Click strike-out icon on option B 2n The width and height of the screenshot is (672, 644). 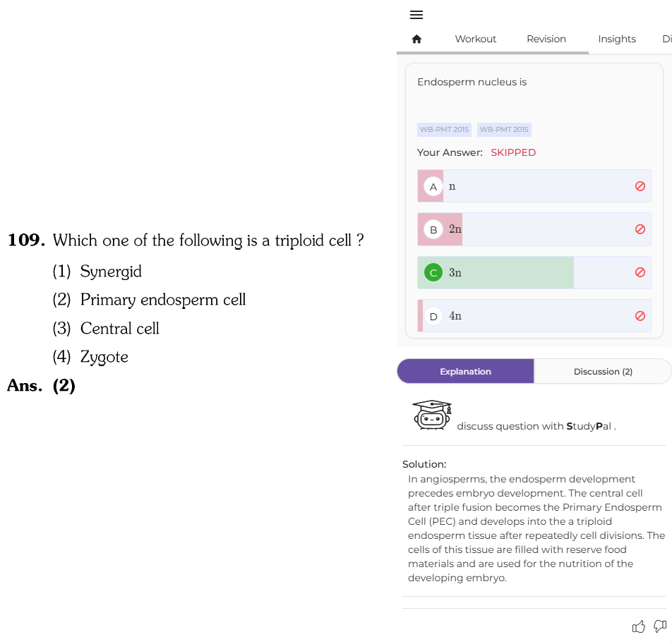click(640, 229)
